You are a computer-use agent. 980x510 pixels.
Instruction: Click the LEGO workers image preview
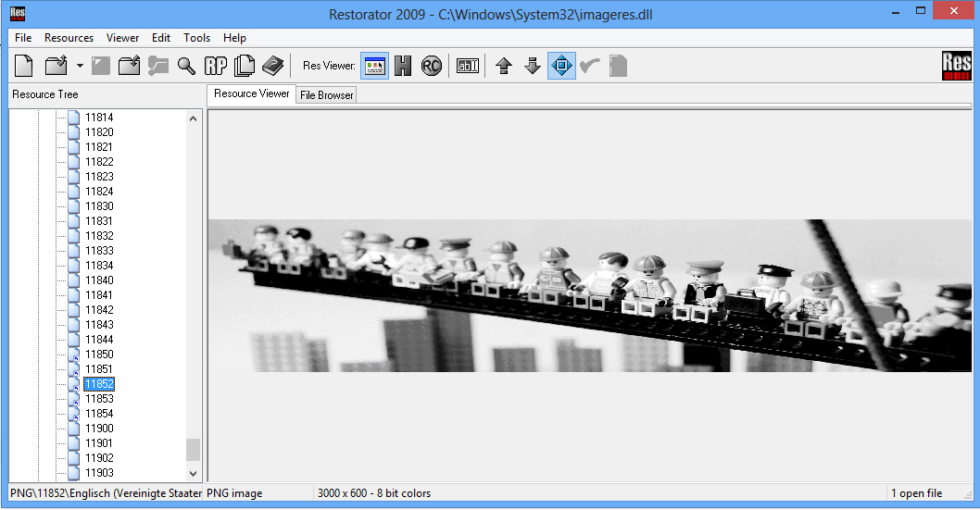point(589,295)
